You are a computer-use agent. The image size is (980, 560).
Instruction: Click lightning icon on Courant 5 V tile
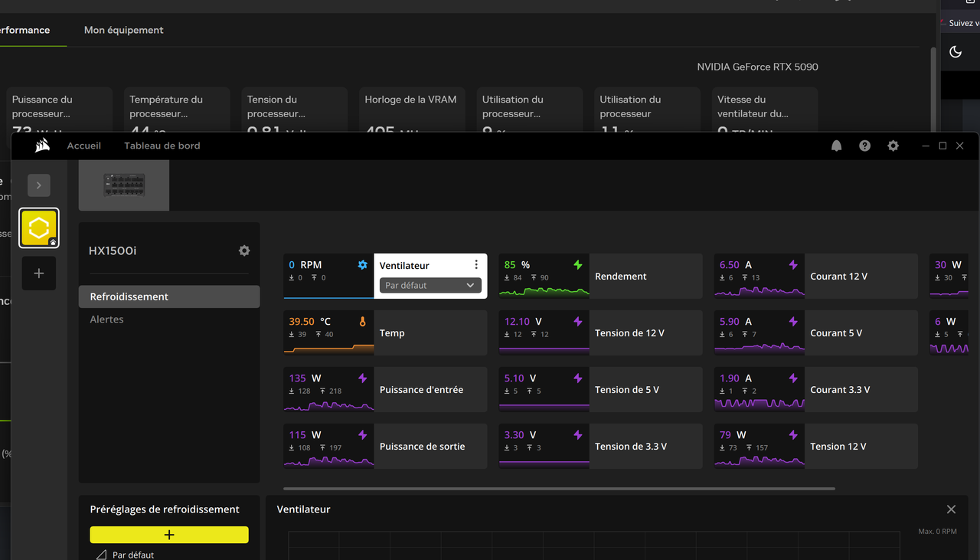click(x=793, y=322)
